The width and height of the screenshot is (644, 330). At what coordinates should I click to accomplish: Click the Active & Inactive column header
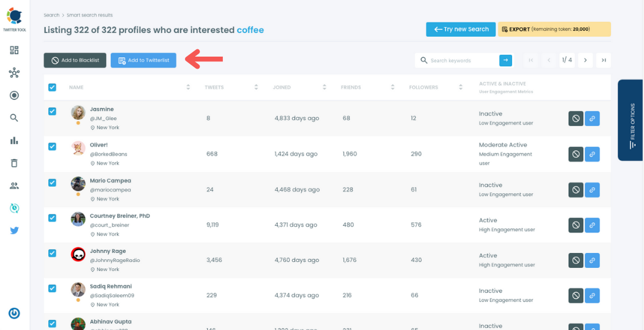[502, 84]
